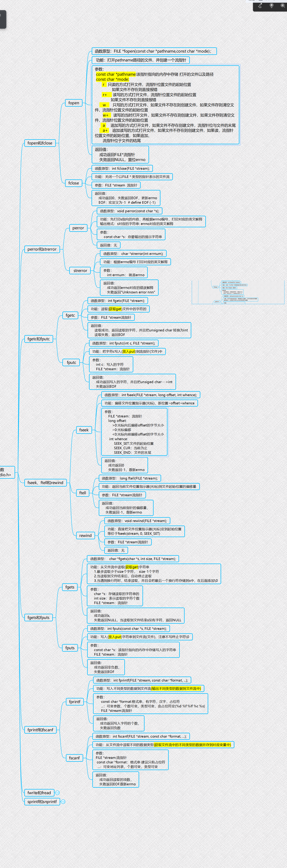Viewport: 287px width, 868px height.
Task: Select the fputc node
Action: 71,363
